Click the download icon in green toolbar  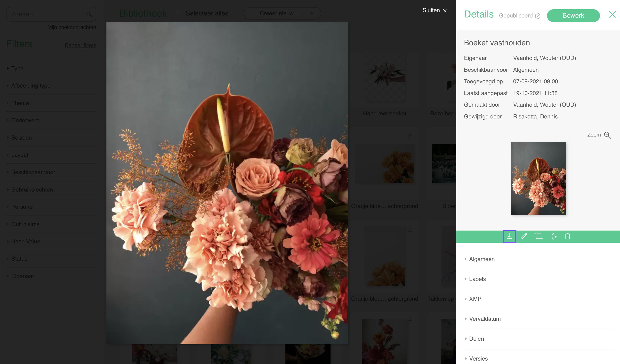click(x=509, y=236)
